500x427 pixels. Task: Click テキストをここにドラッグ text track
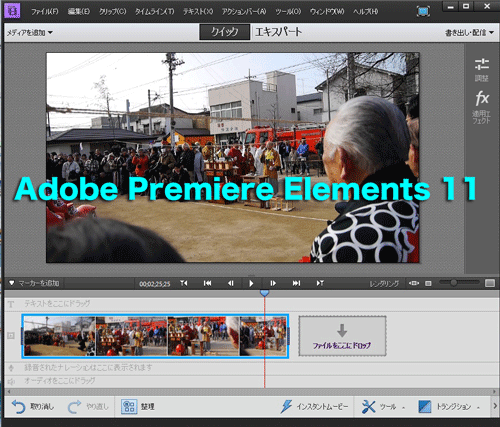[x=57, y=304]
